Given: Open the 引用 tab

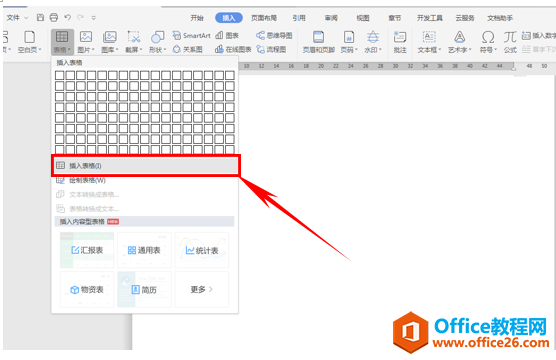Looking at the screenshot, I should [x=299, y=18].
